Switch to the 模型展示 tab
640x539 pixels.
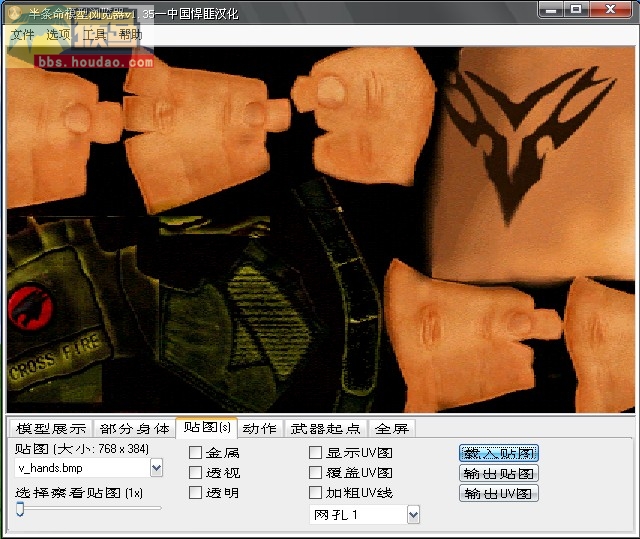[x=51, y=428]
